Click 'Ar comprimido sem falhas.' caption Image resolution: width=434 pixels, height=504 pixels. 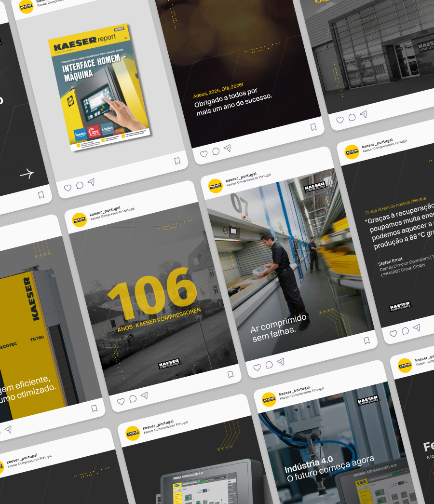(279, 328)
